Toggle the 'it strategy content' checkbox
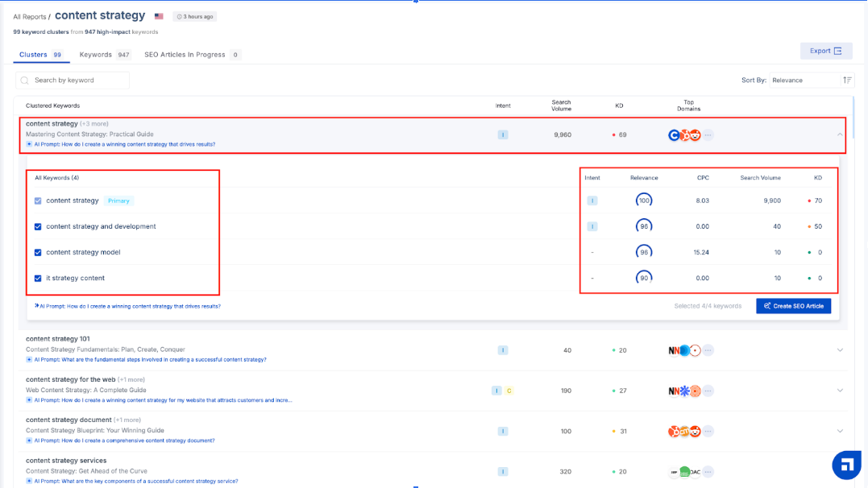The image size is (868, 488). coord(38,278)
